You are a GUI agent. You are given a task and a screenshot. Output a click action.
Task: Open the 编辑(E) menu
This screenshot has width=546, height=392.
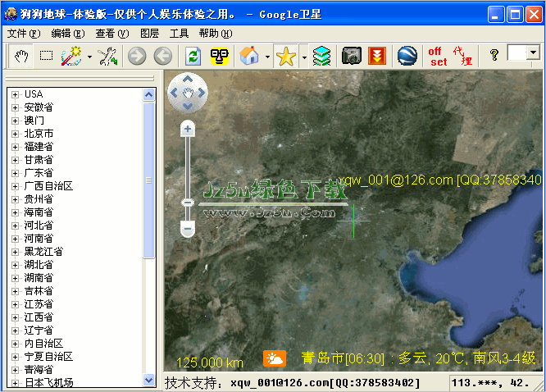tap(68, 34)
